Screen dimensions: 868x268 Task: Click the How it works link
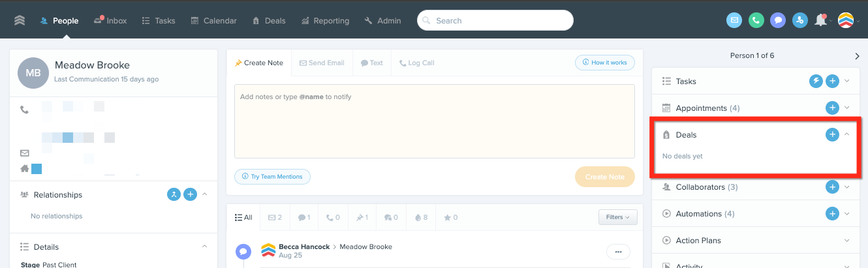coord(604,63)
